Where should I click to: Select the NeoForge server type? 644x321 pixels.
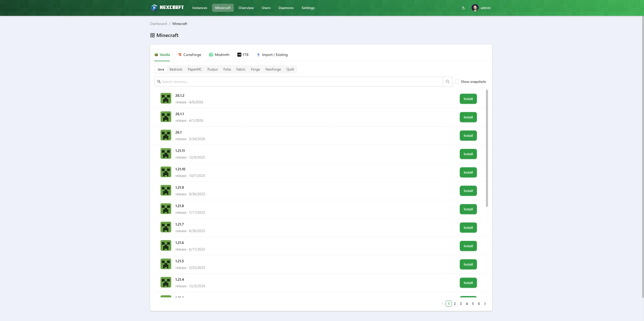[x=273, y=69]
